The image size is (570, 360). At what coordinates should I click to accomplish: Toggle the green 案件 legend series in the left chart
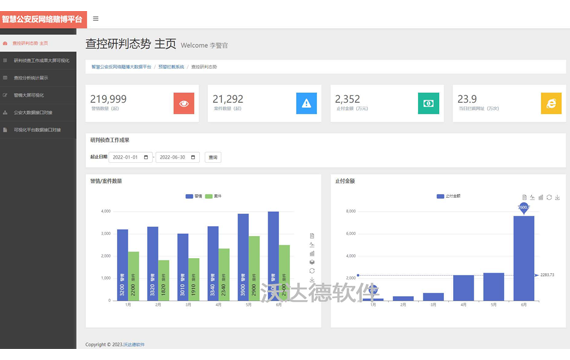click(x=213, y=196)
